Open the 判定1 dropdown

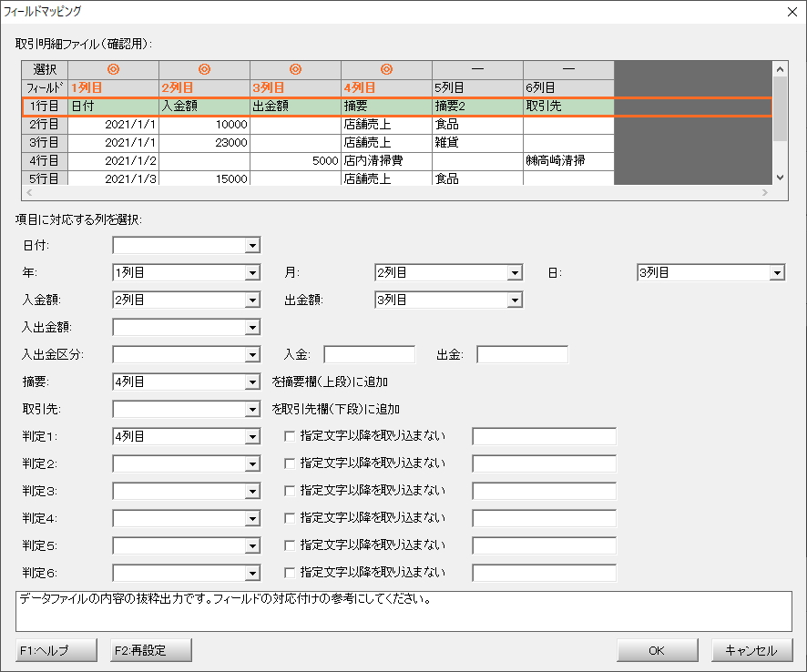pyautogui.click(x=252, y=436)
